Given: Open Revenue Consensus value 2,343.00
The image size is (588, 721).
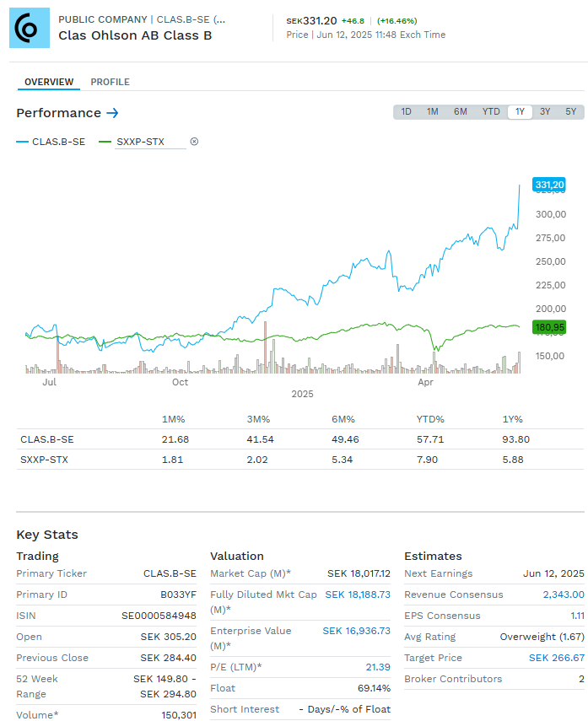Looking at the screenshot, I should coord(564,595).
